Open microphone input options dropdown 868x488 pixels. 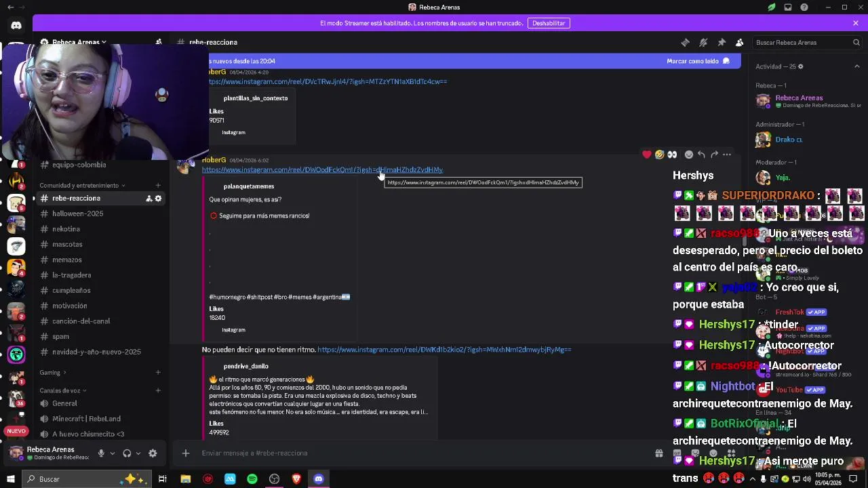click(113, 453)
